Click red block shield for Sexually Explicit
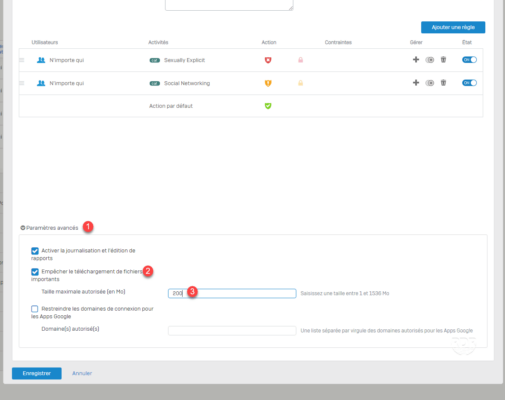This screenshot has height=400, width=505. [x=268, y=60]
